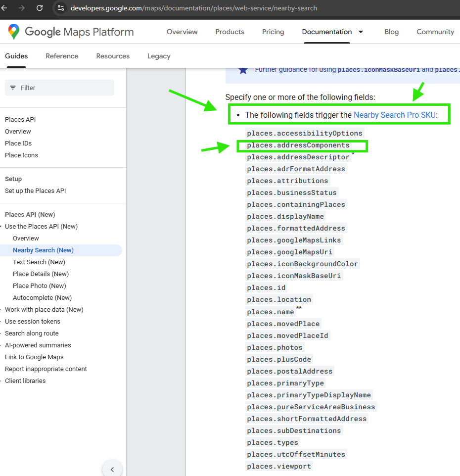This screenshot has height=476, width=460.
Task: Go to Products in top navigation
Action: click(x=230, y=32)
